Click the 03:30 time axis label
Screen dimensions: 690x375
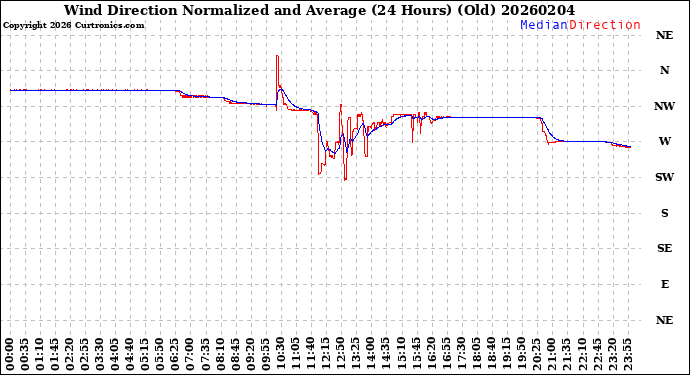click(x=100, y=354)
